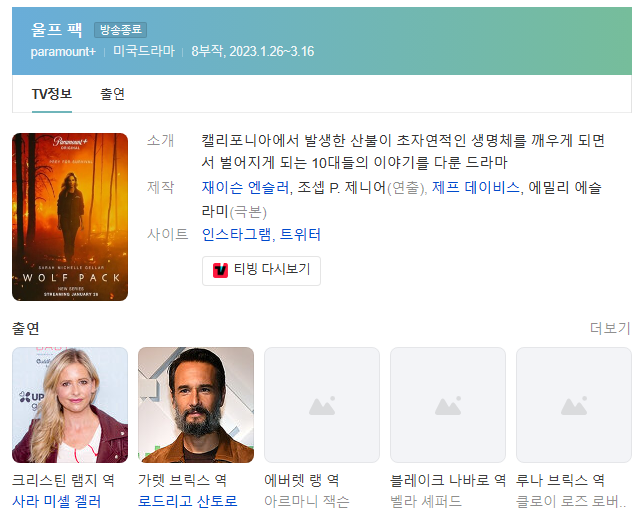Open the 로드리고 산토로 name link
This screenshot has width=641, height=521.
pyautogui.click(x=187, y=501)
